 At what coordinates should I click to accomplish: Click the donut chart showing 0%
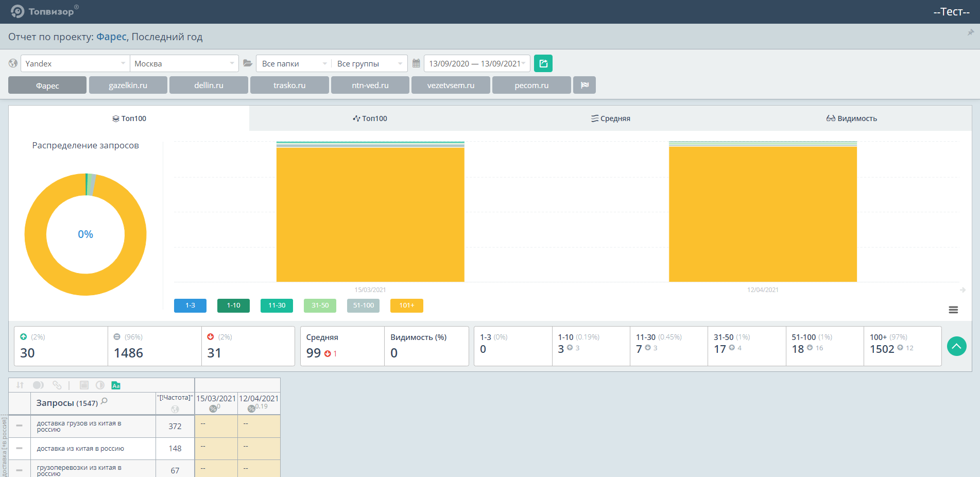point(85,234)
